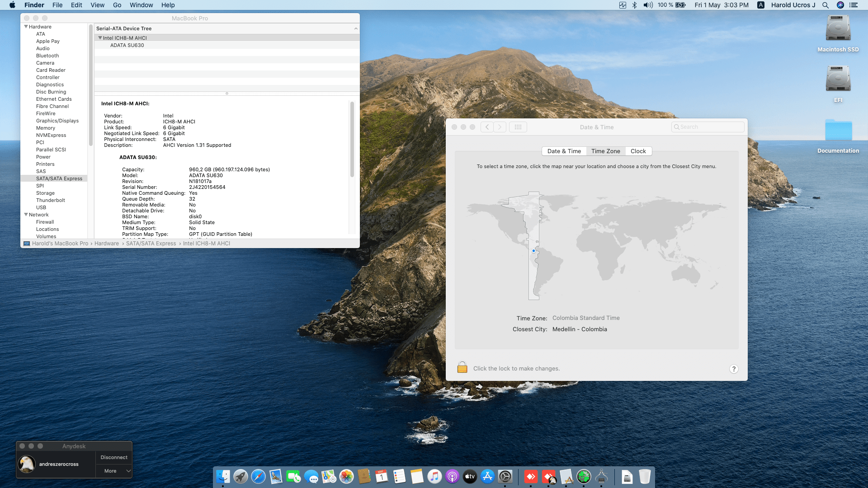
Task: Open Maps icon in dock
Action: coord(329,476)
